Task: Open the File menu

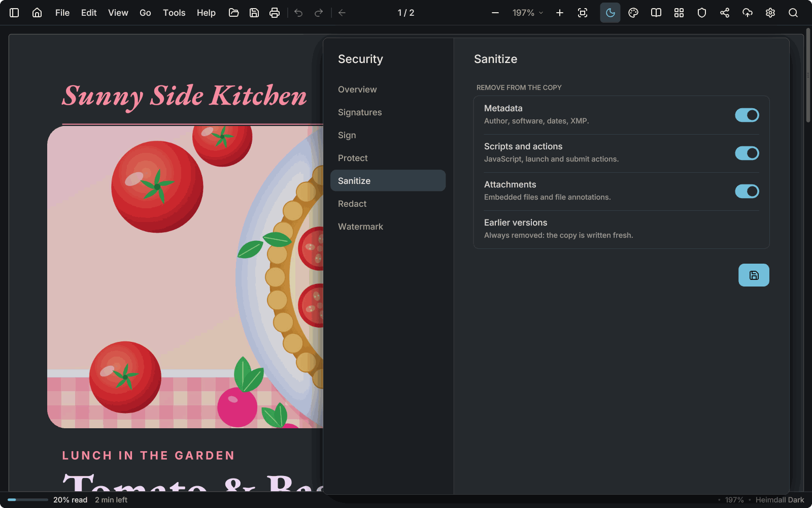Action: click(x=62, y=13)
